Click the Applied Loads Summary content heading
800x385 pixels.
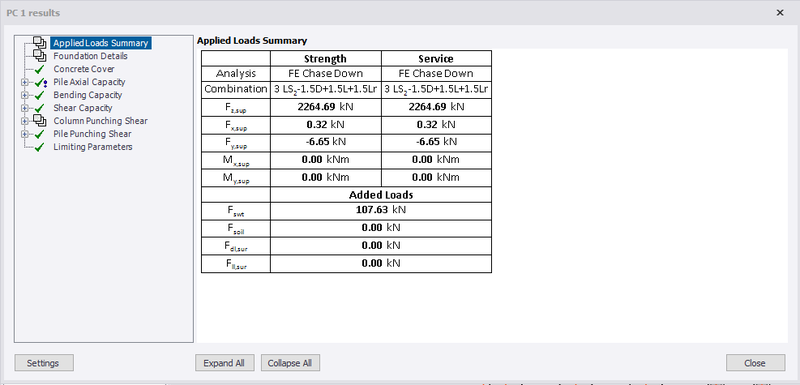click(x=252, y=41)
